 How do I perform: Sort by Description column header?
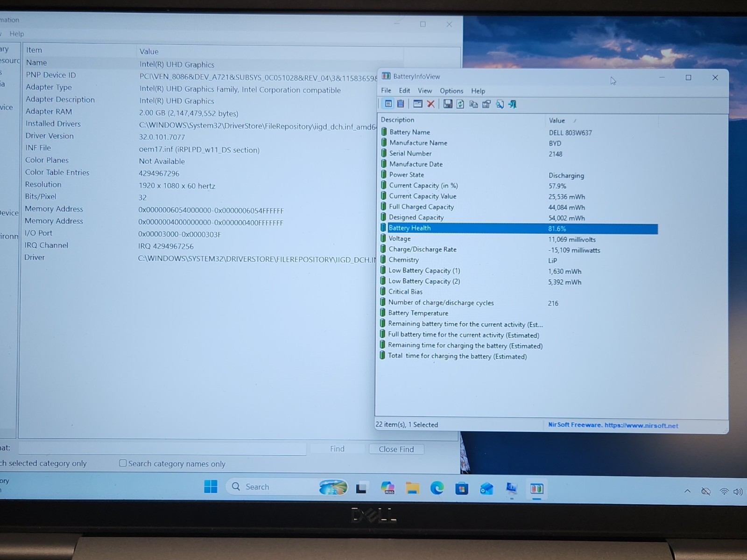pos(461,120)
